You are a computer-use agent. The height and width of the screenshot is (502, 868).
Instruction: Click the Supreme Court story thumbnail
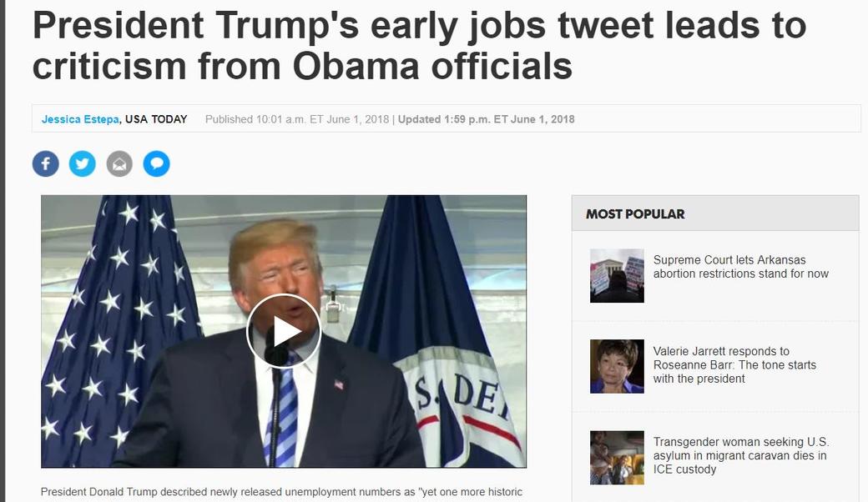coord(617,275)
